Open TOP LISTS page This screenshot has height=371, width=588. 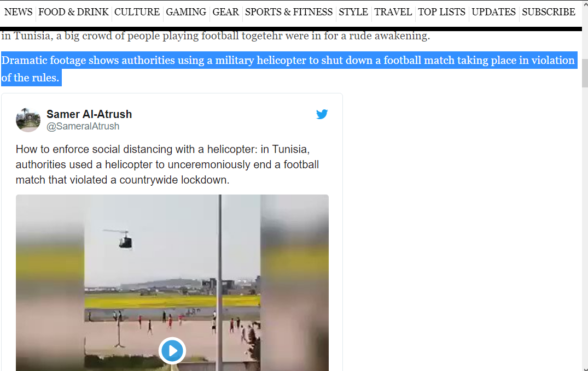[442, 12]
